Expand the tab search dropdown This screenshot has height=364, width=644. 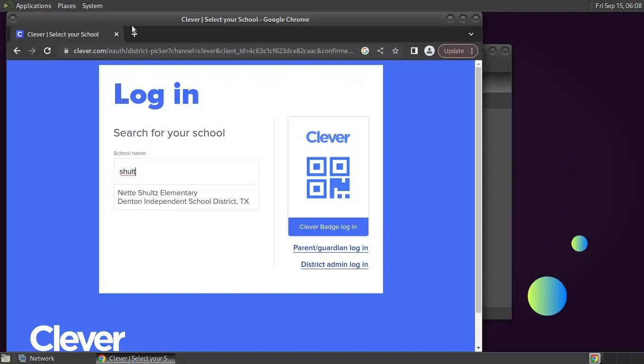471,34
